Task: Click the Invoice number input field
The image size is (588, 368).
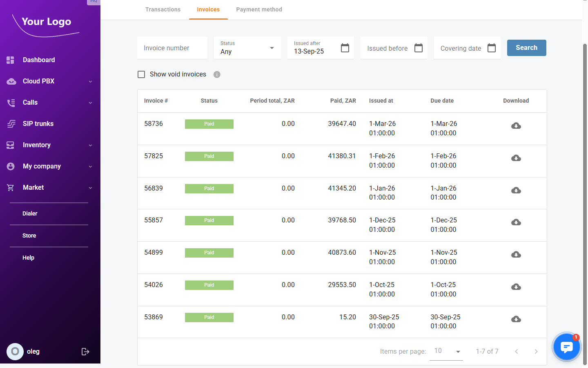Action: 172,48
